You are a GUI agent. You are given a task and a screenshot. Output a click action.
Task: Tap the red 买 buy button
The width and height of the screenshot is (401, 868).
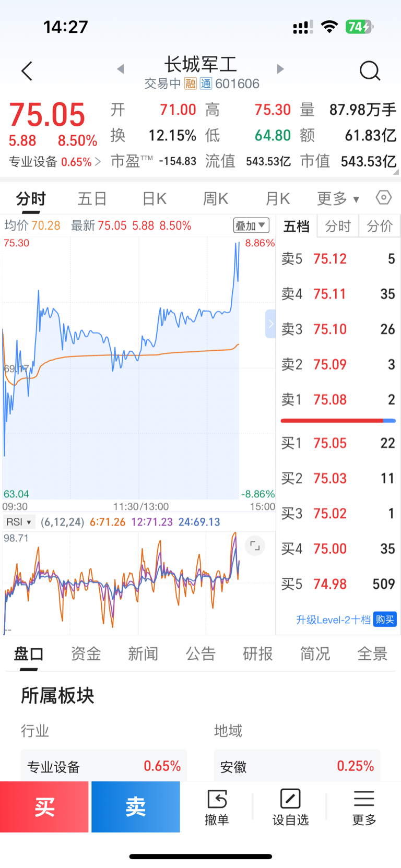(x=44, y=807)
